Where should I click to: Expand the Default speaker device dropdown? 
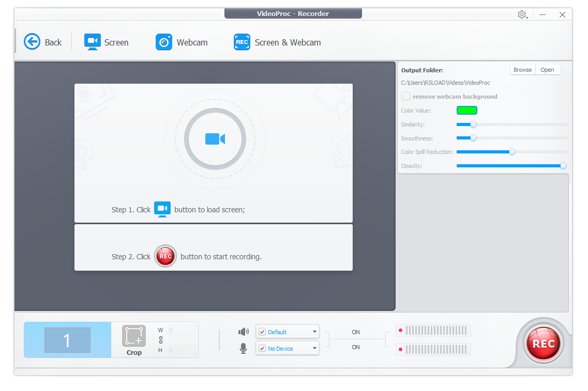[314, 332]
